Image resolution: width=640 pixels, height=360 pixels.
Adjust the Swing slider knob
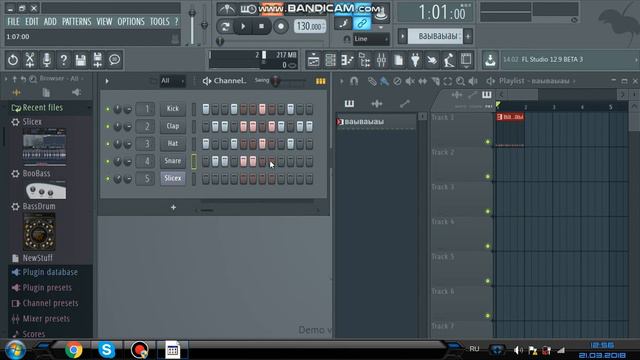[276, 81]
